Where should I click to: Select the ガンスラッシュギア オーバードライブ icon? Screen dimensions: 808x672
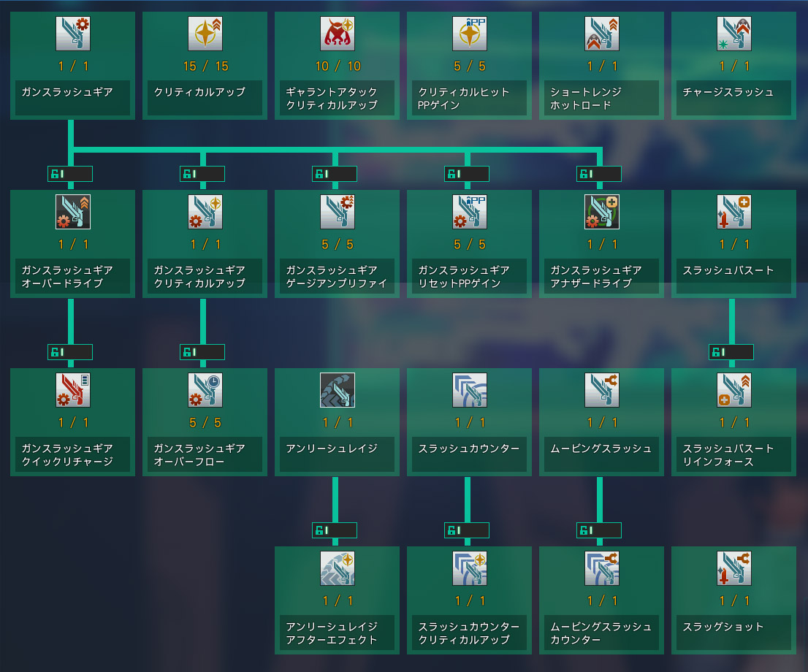(x=72, y=212)
